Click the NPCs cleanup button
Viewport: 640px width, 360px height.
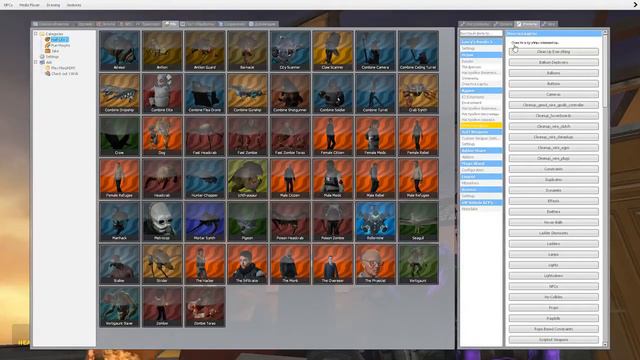(x=553, y=287)
